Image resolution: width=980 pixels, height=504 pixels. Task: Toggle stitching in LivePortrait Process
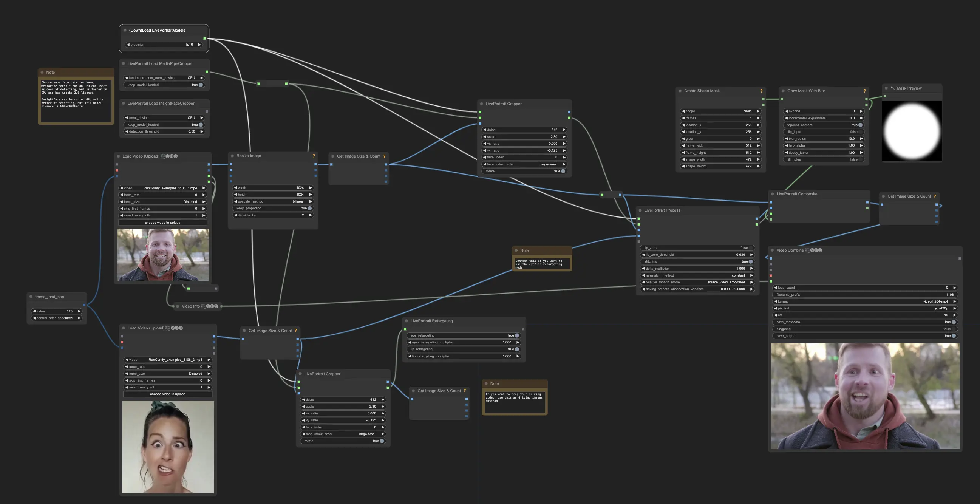pyautogui.click(x=750, y=262)
